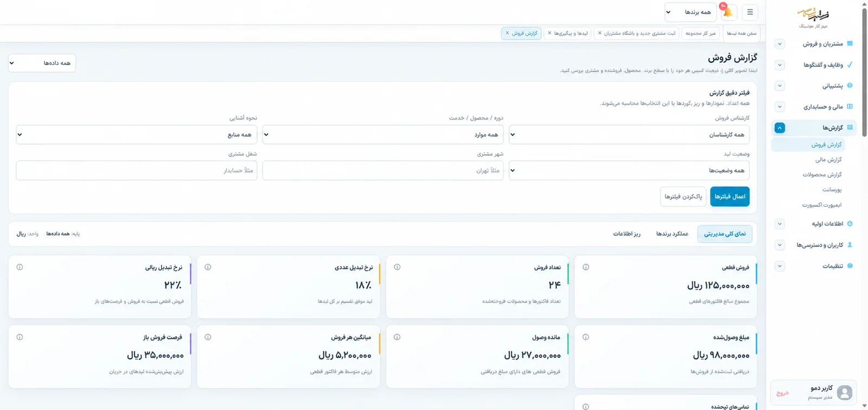Screen dimensions: 868x410
Task: Click info icon on میانگین هر فروش card
Action: [x=208, y=337]
